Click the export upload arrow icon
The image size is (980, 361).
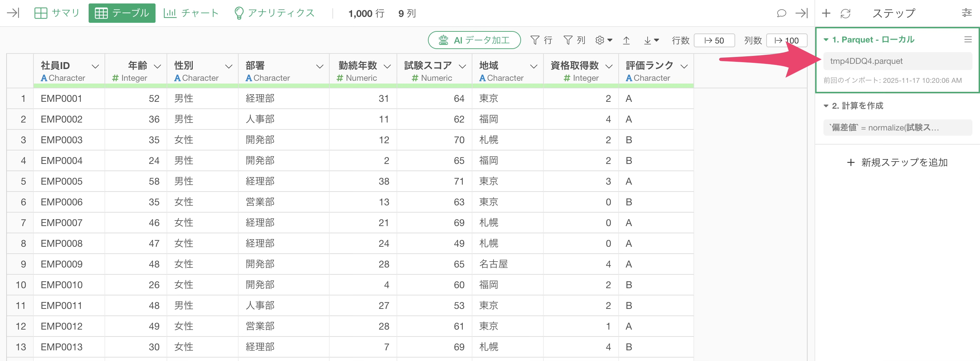626,40
